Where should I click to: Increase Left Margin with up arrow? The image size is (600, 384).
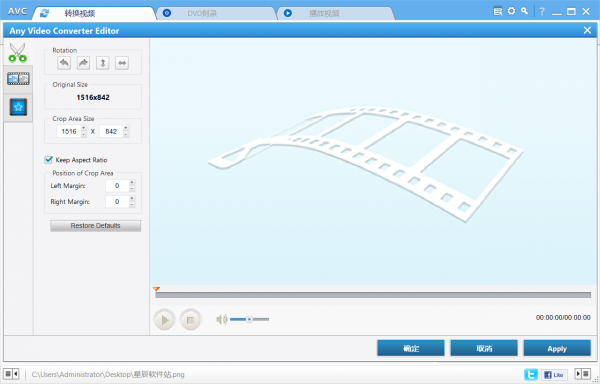point(132,182)
